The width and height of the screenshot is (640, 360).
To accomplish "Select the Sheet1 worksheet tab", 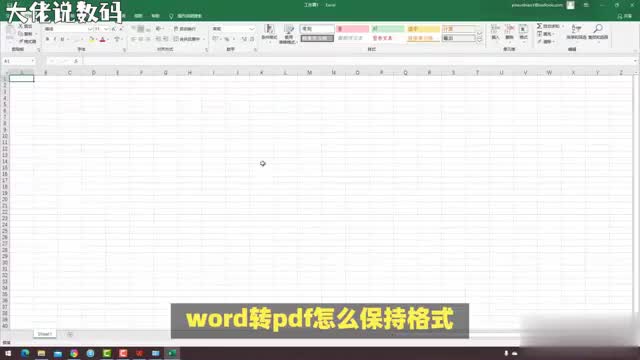I will coord(44,334).
